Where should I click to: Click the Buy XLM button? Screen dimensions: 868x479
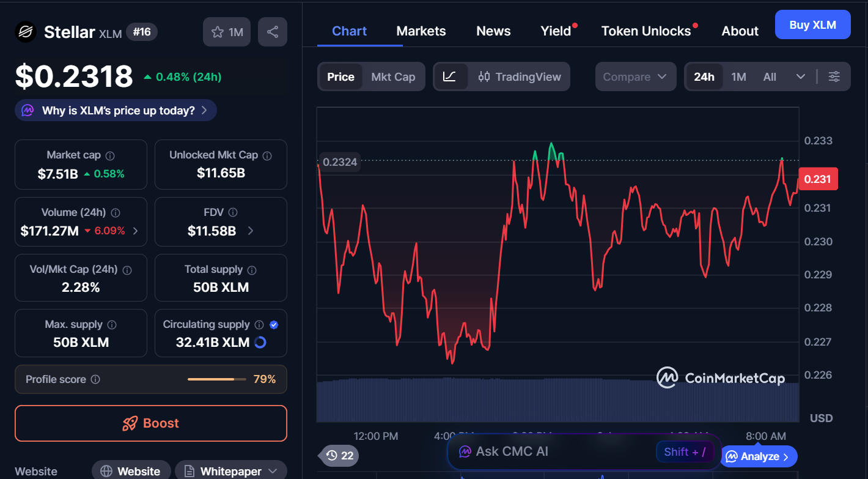click(x=812, y=24)
